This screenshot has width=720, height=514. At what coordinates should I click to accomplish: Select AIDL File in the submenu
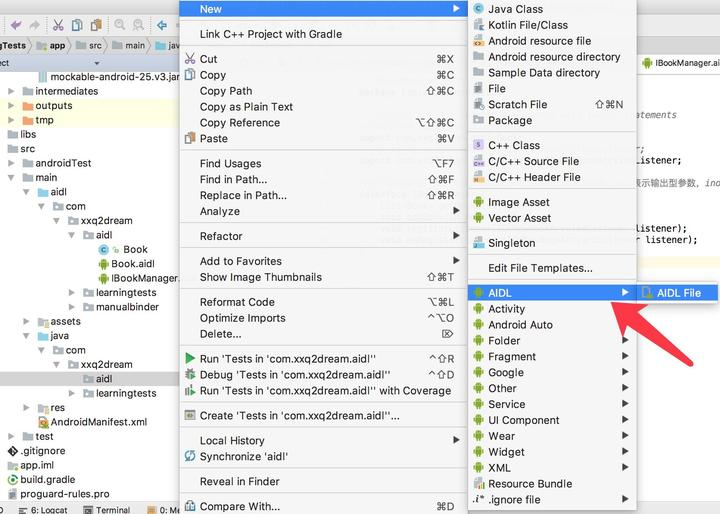[678, 293]
